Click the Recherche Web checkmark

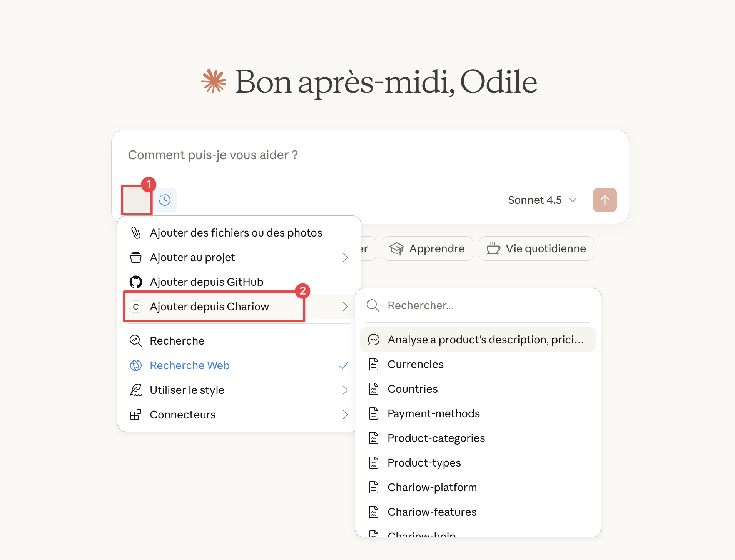click(344, 365)
